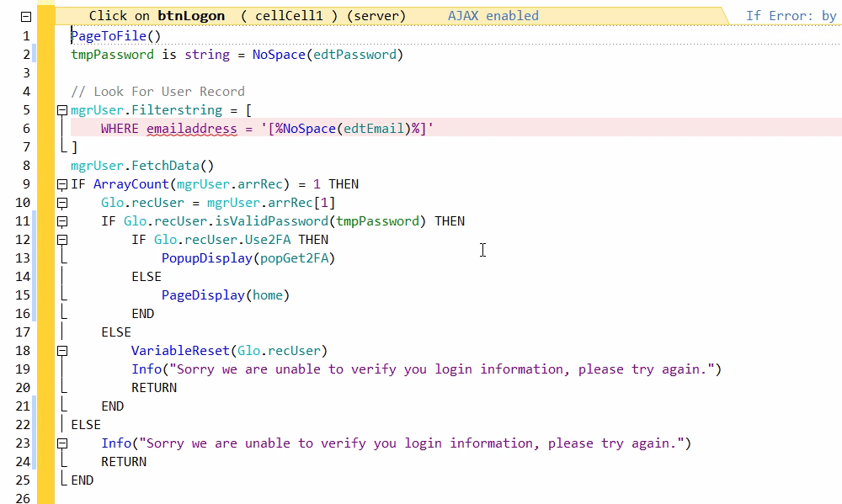Place cursor on the PageToFile() call
This screenshot has width=842, height=504.
coord(115,36)
